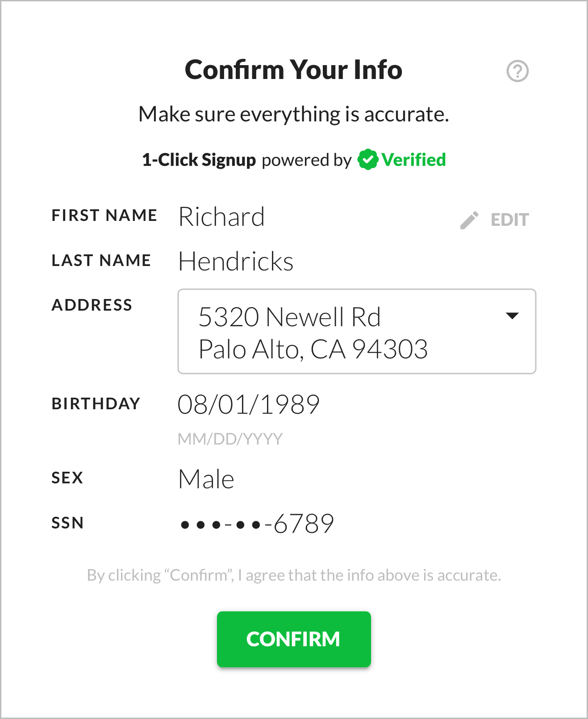The height and width of the screenshot is (719, 588).
Task: Click the pencil edit icon
Action: pyautogui.click(x=469, y=220)
